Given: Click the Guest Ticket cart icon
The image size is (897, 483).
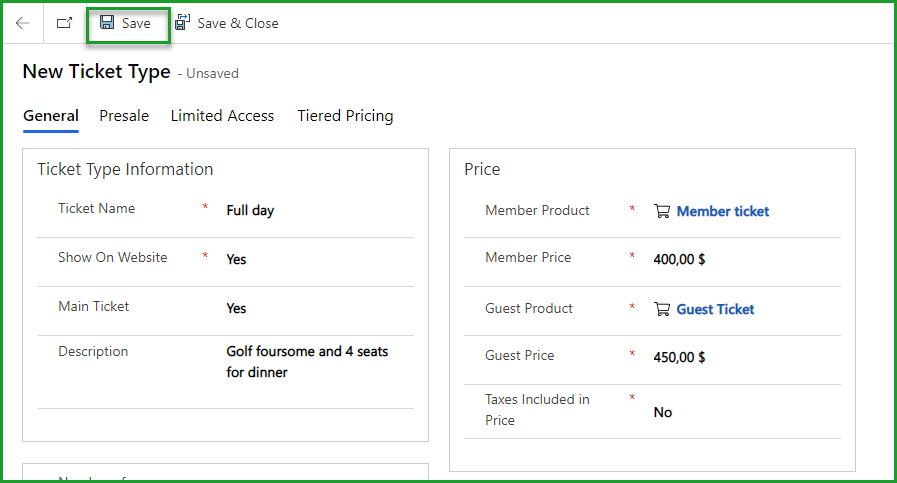Looking at the screenshot, I should 661,309.
